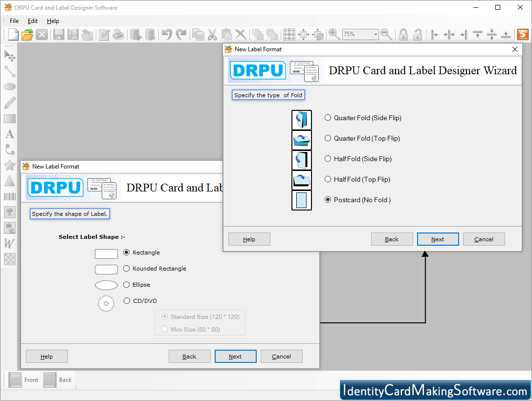This screenshot has width=532, height=401.
Task: Click the database with plus icon
Action: point(135,34)
